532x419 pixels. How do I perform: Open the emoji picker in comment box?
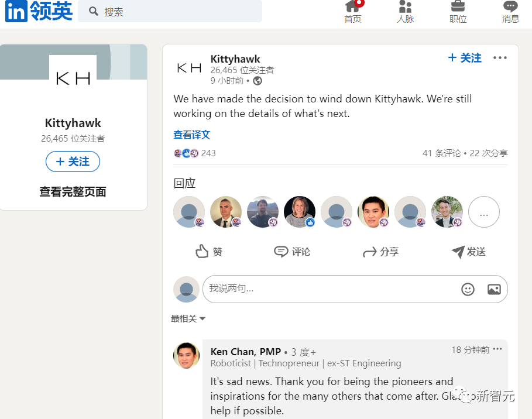tap(468, 290)
